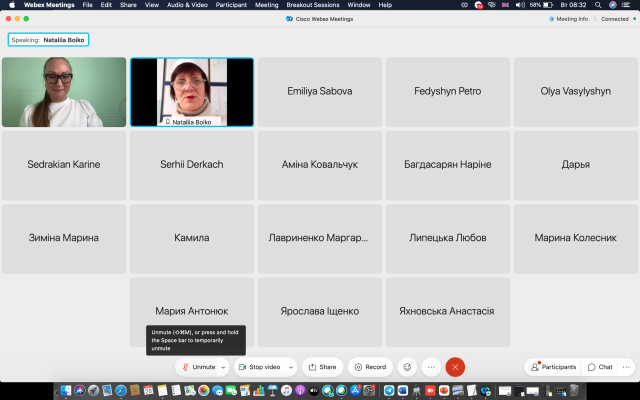Click the UK flag input source icon

[505, 5]
